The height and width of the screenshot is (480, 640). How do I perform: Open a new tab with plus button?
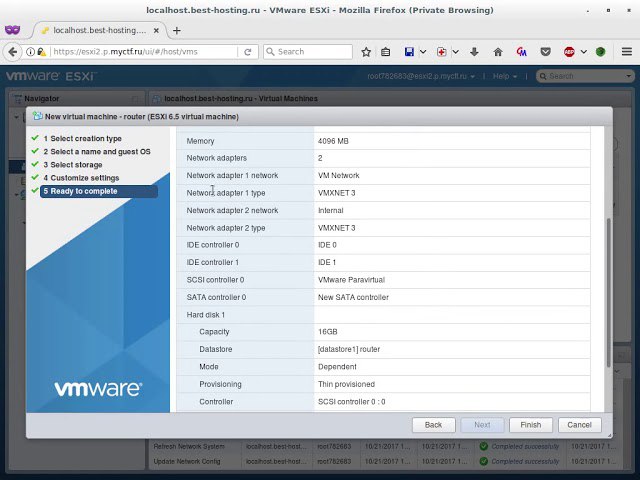tap(176, 31)
